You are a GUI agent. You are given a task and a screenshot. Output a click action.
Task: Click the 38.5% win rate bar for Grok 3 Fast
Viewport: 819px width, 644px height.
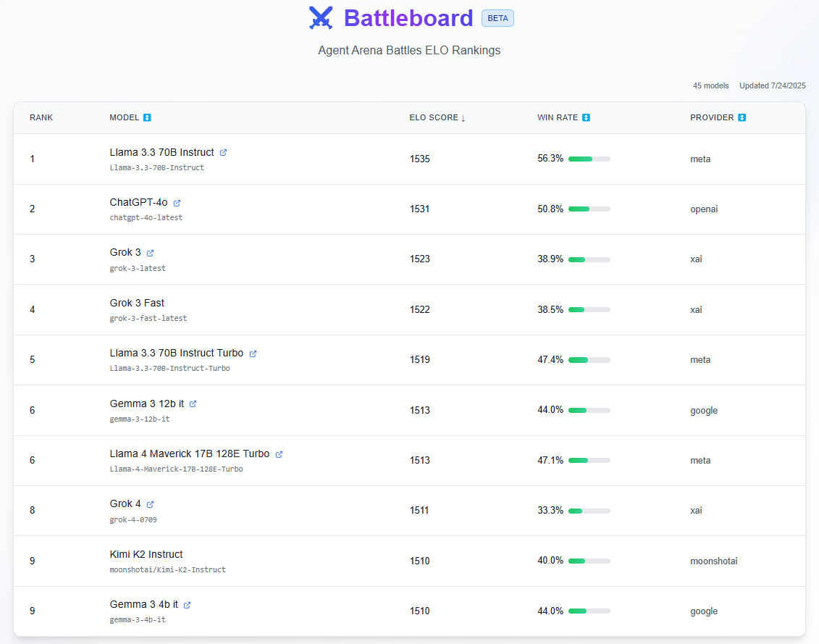click(589, 310)
